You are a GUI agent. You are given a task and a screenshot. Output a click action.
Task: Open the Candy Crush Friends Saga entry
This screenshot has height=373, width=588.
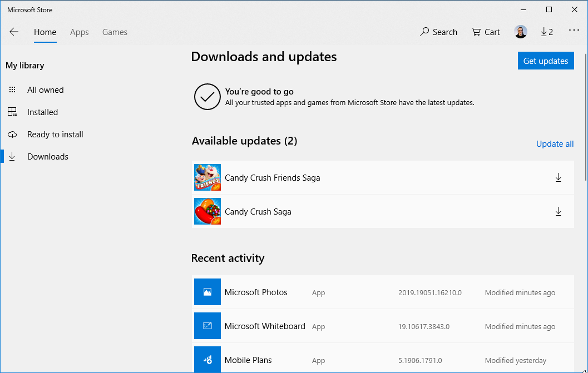pos(383,178)
